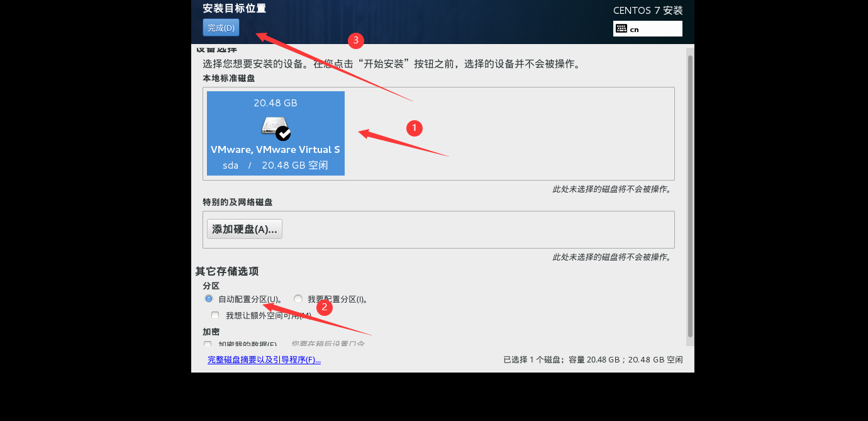Click the black checkmark on the selected disk
The width and height of the screenshot is (868, 421).
(x=283, y=135)
